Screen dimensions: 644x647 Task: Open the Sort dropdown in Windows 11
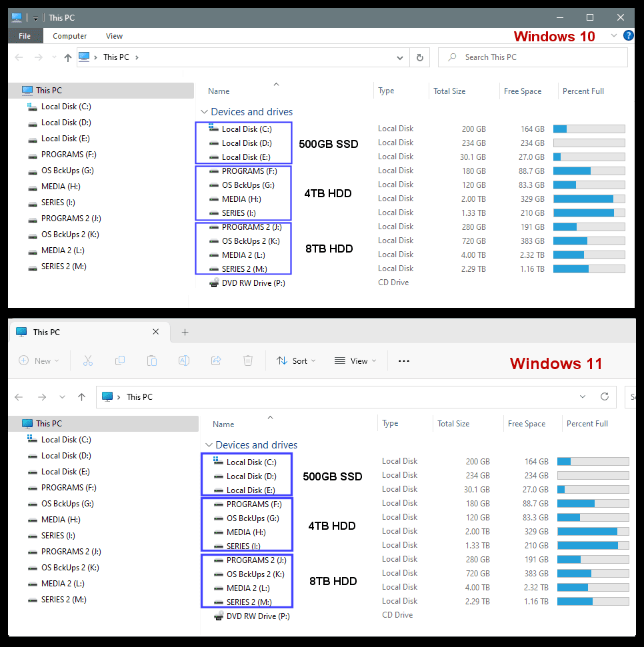tap(296, 360)
